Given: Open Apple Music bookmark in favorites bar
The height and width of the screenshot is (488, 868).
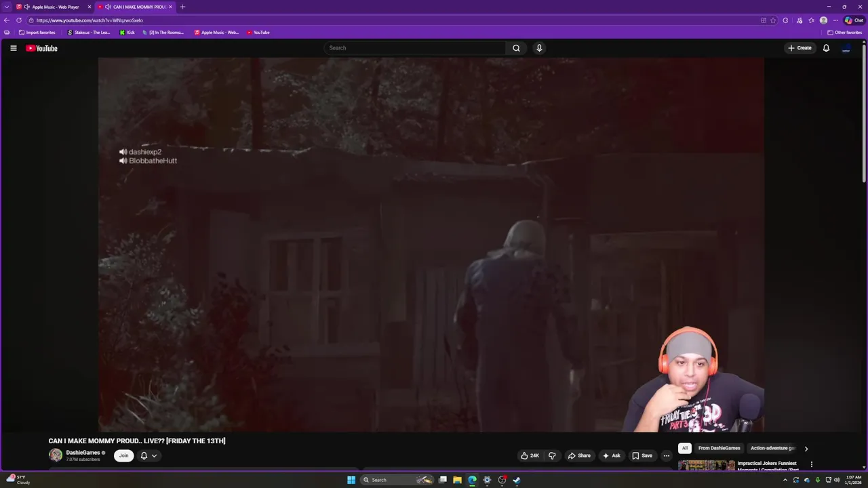Looking at the screenshot, I should coord(216,33).
